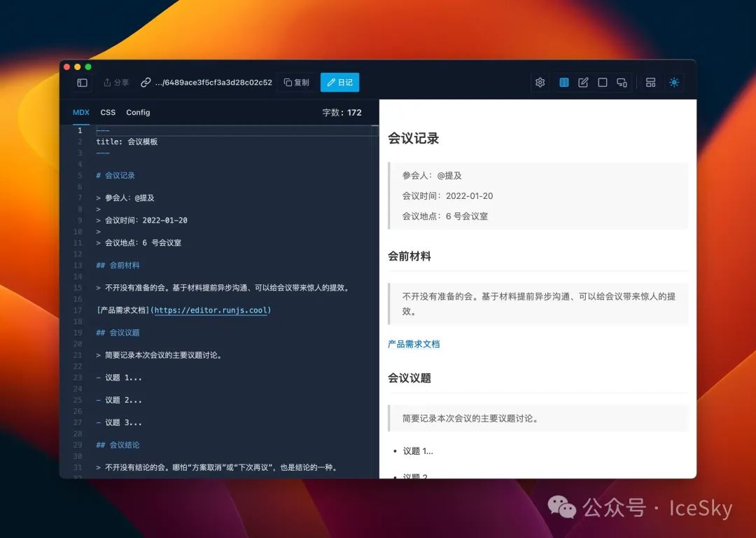This screenshot has width=756, height=538.
Task: Click the 会议记录 heading in preview
Action: pos(413,139)
